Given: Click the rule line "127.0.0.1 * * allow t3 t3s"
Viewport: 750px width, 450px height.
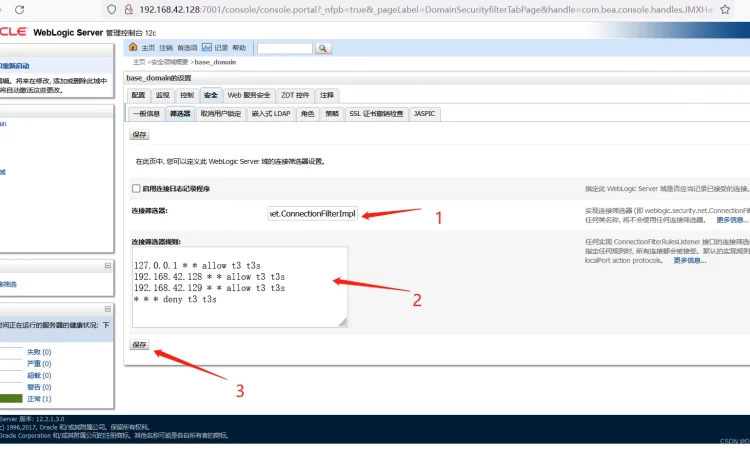Looking at the screenshot, I should 197,265.
